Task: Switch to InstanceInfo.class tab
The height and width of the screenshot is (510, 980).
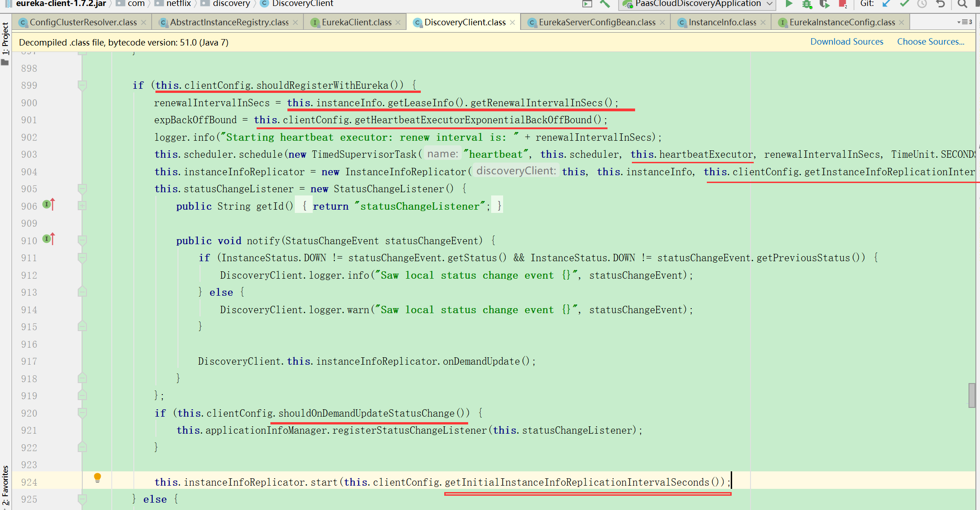Action: pos(722,22)
